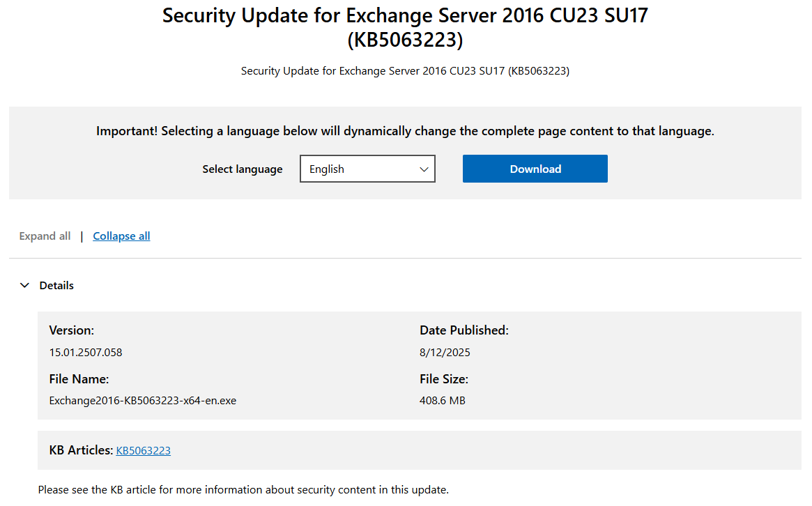Click the file size 408.6 MB
The image size is (812, 506).
coord(443,401)
